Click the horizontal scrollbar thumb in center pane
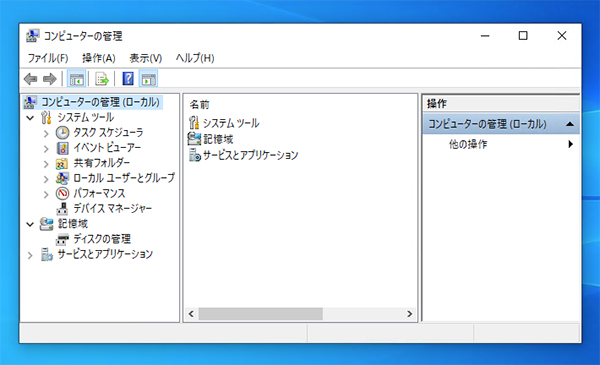600x365 pixels. click(x=260, y=314)
